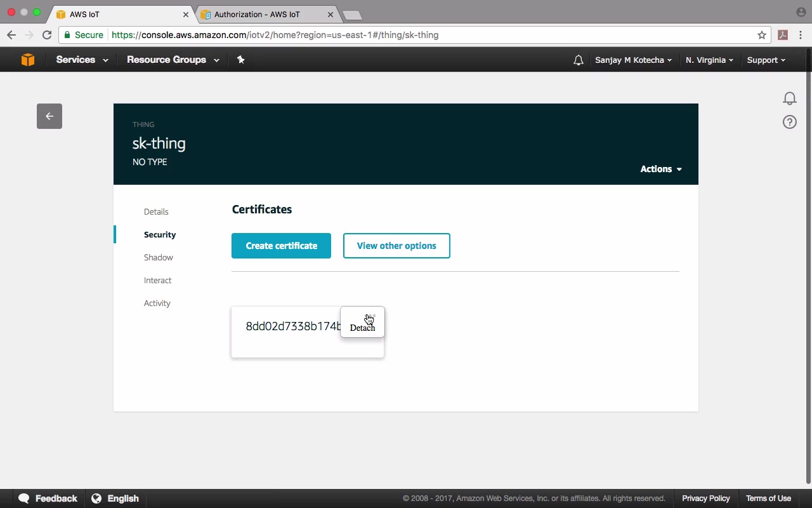This screenshot has width=812, height=508.
Task: Bookmark page with the star icon
Action: [762, 35]
